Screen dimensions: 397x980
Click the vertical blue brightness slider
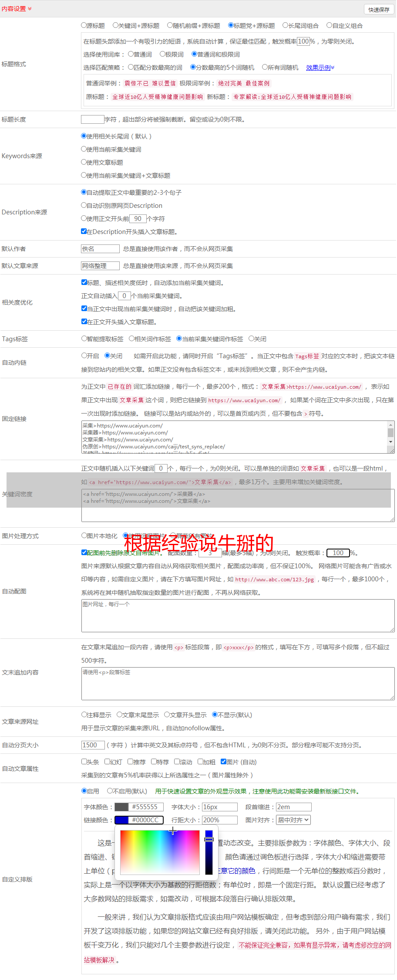coord(209,852)
